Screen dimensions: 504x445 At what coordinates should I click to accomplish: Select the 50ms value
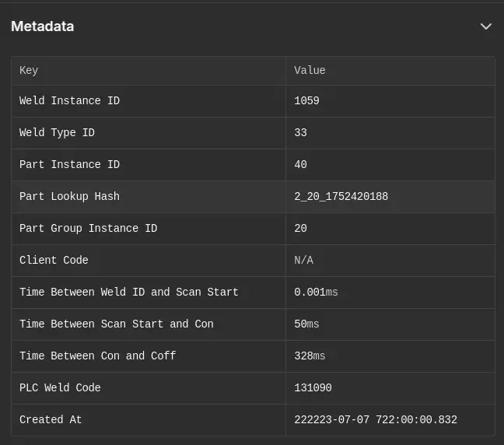(306, 324)
